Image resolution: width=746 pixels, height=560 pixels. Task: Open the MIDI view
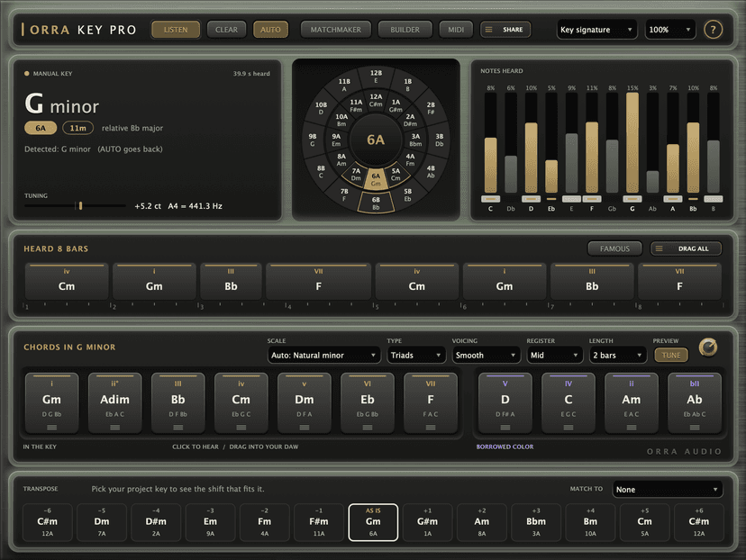pyautogui.click(x=456, y=30)
